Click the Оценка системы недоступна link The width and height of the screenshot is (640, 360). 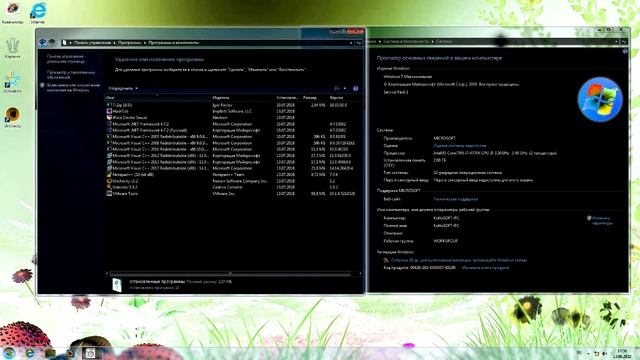coord(460,146)
